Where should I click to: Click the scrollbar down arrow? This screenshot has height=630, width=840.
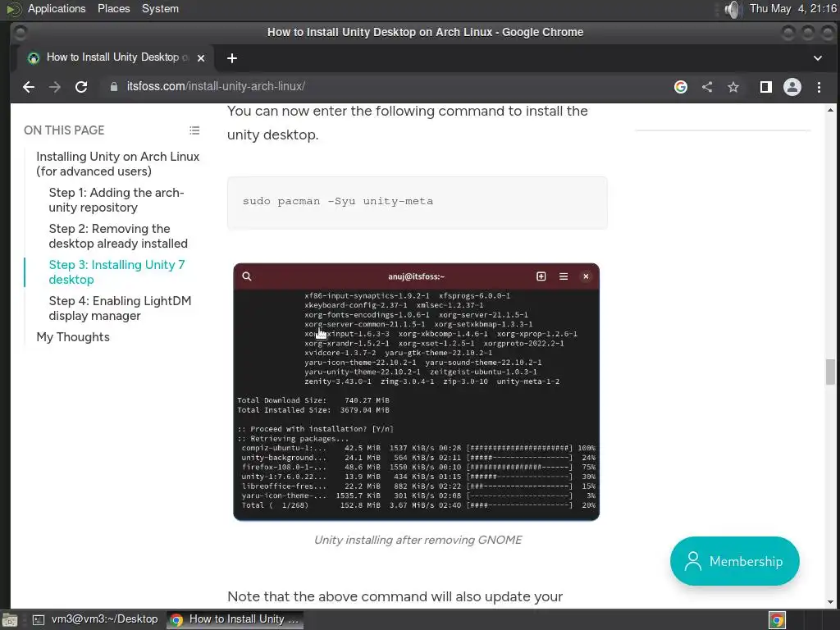pyautogui.click(x=830, y=602)
